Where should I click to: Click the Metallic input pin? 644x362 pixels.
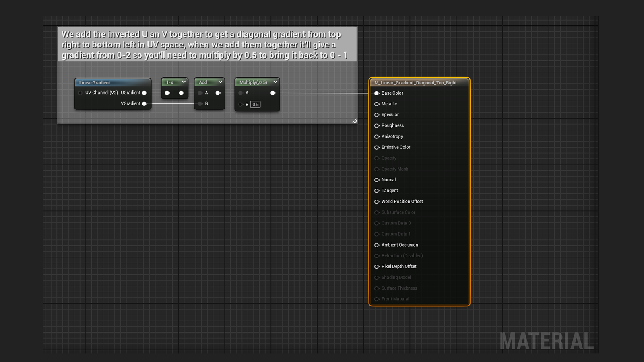[x=377, y=104]
